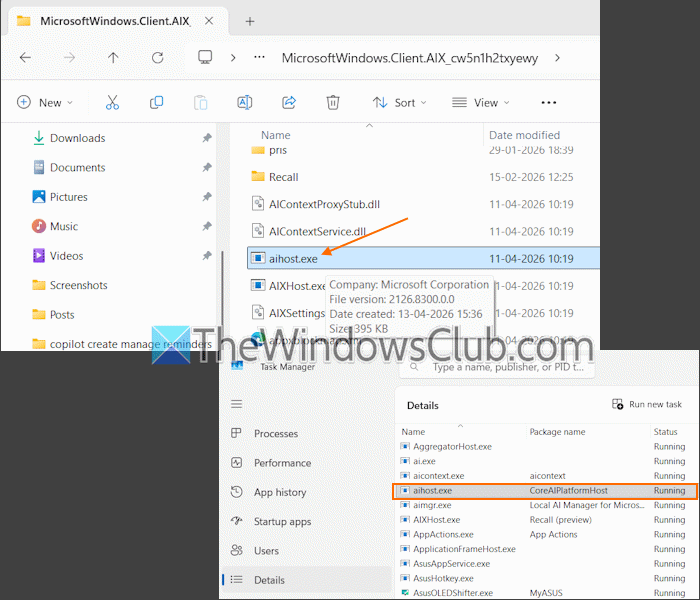Click the Delete trash icon
Image resolution: width=700 pixels, height=600 pixels.
[x=333, y=103]
